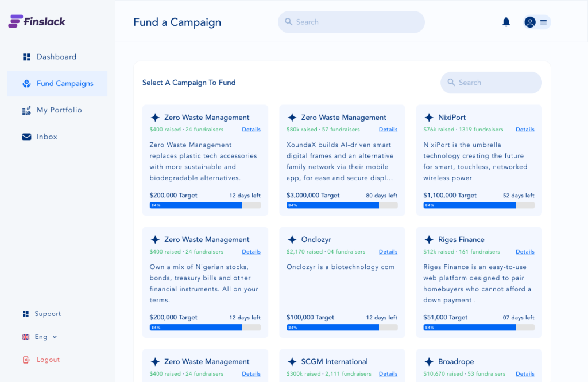The image size is (588, 382).
Task: Go to My Portfolio menu item
Action: (59, 110)
